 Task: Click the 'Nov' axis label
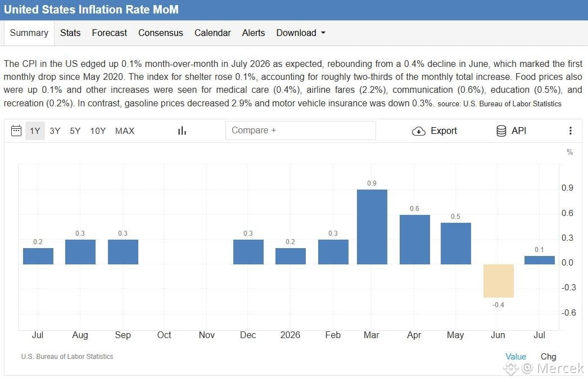coord(207,335)
